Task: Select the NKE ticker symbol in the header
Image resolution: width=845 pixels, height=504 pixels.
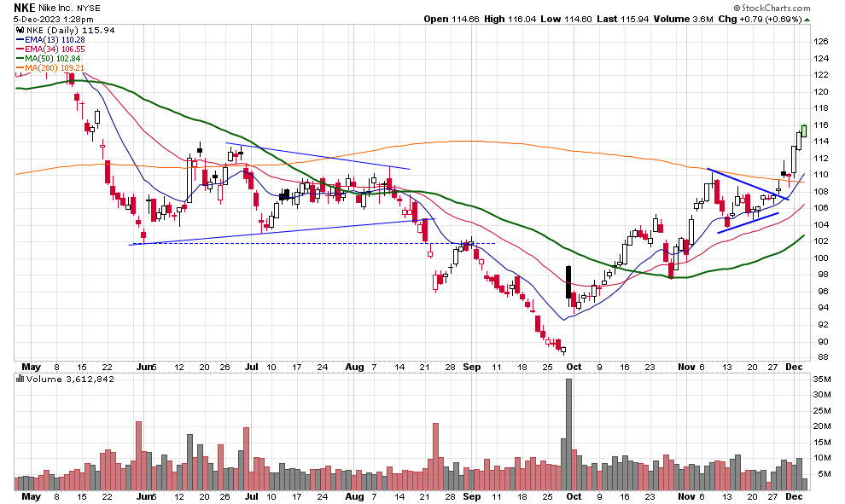Action: tap(25, 8)
